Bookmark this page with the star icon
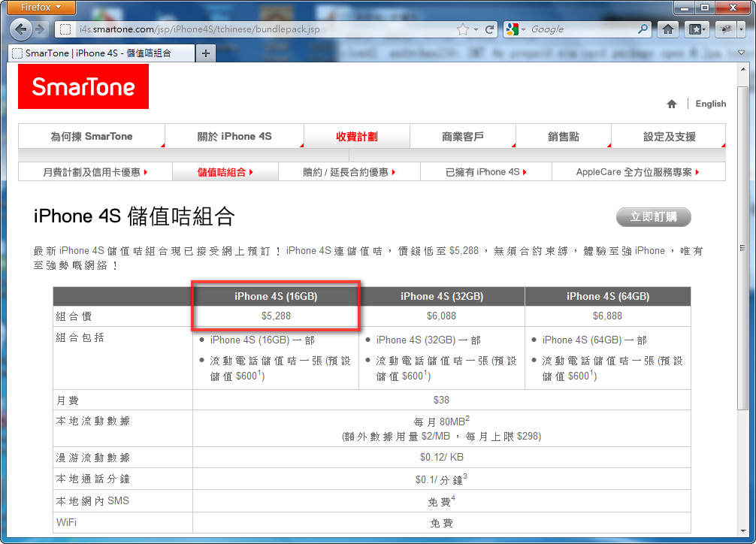Image resolution: width=756 pixels, height=544 pixels. tap(463, 29)
